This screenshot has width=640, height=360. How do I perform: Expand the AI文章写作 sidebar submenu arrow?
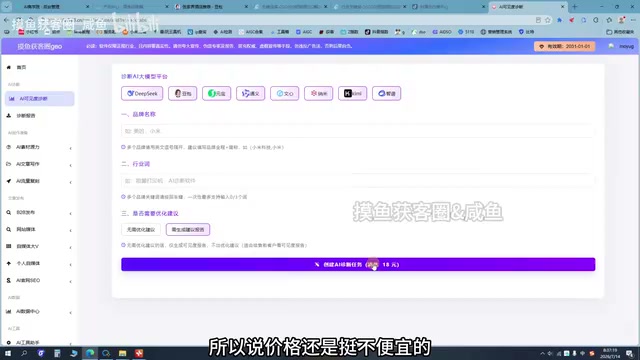71,165
